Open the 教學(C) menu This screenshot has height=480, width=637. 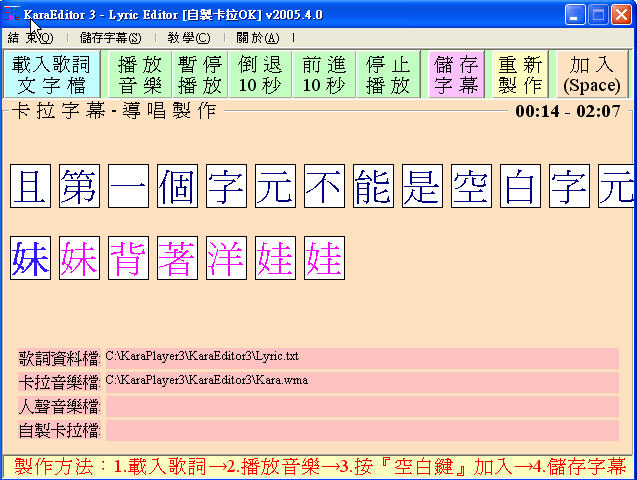click(189, 38)
